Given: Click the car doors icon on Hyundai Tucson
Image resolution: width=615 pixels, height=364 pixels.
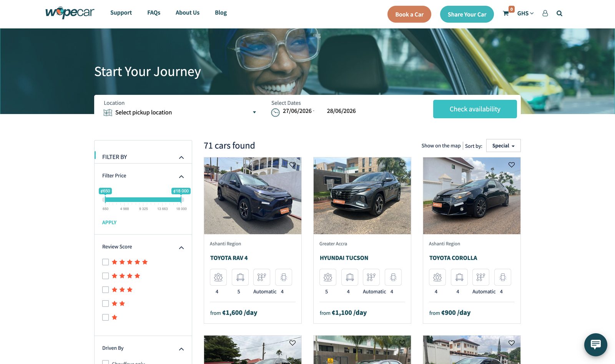Looking at the screenshot, I should (x=393, y=277).
